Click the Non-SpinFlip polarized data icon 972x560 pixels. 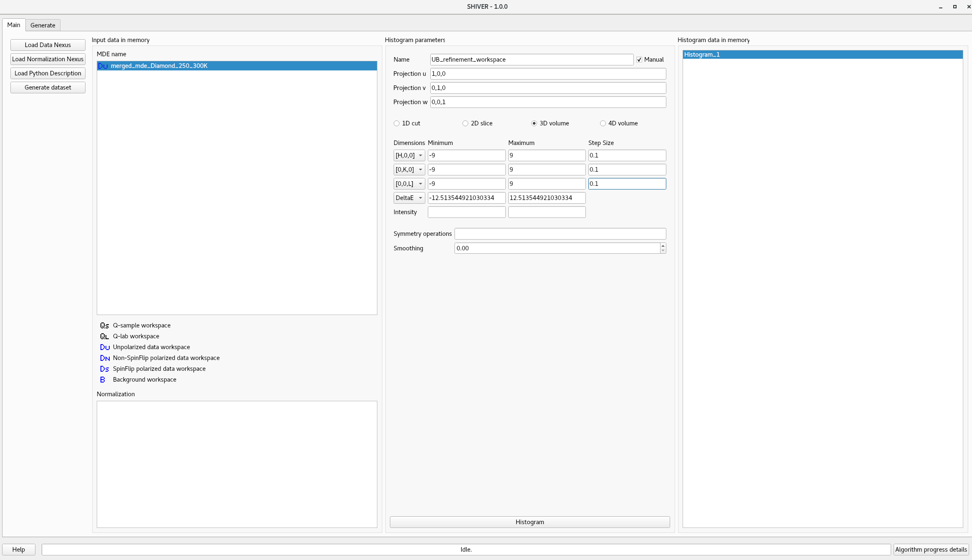tap(104, 358)
